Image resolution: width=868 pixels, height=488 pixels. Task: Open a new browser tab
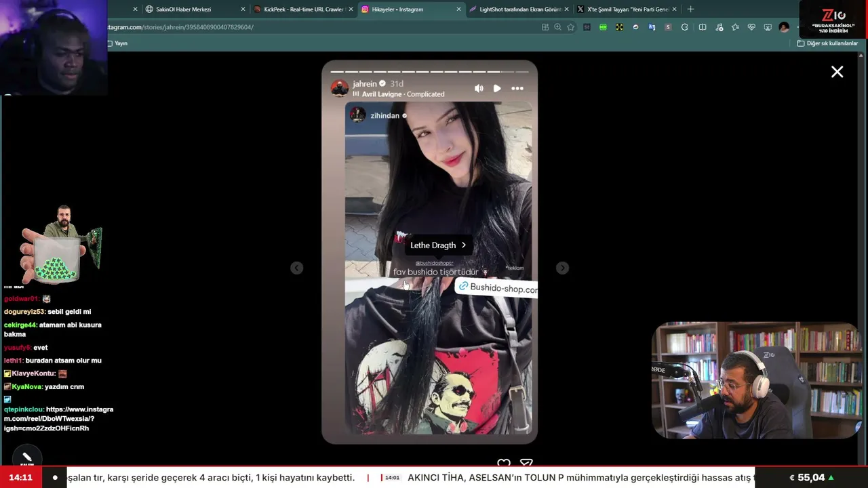(690, 9)
